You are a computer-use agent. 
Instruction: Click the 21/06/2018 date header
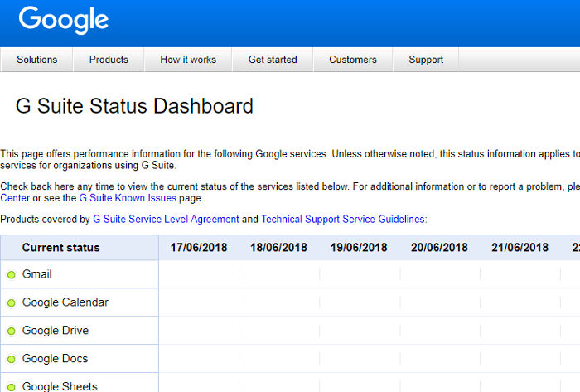pos(520,248)
